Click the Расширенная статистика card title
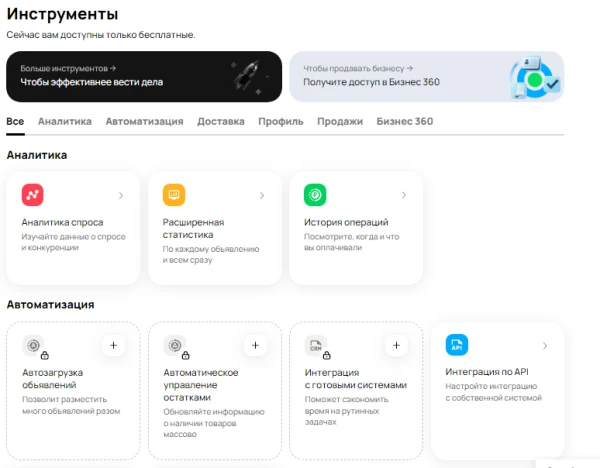The height and width of the screenshot is (468, 600). tap(193, 228)
